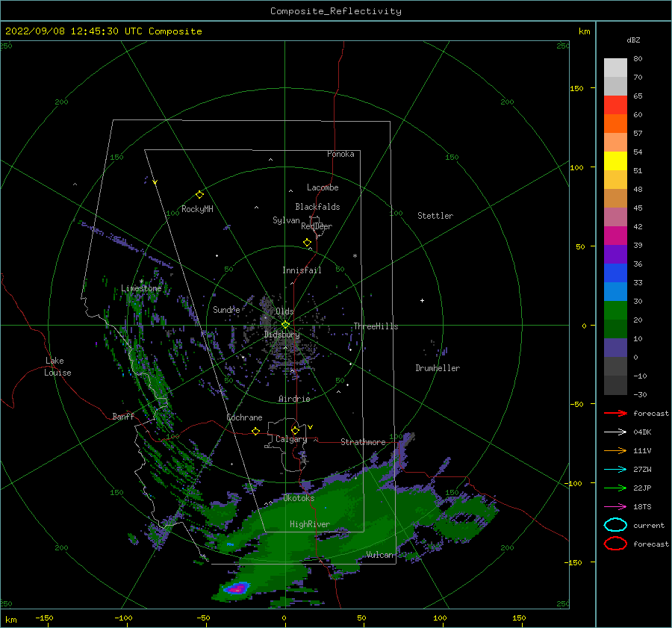Click the yellow radar marker at Olds

coord(285,325)
